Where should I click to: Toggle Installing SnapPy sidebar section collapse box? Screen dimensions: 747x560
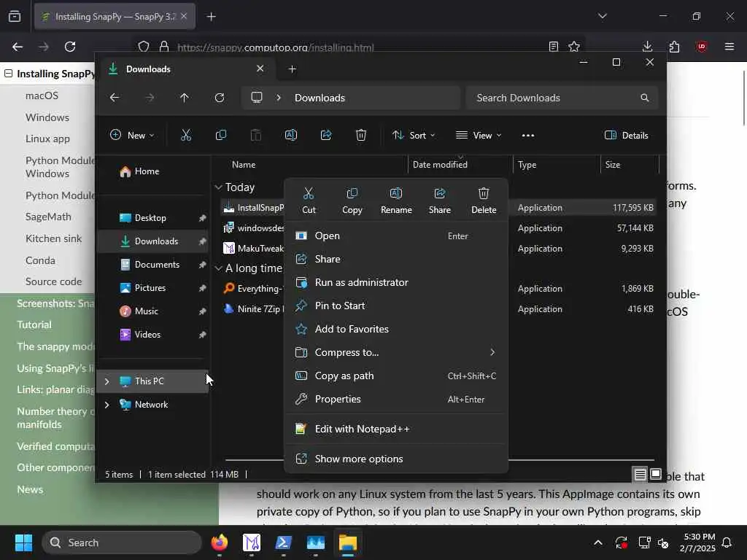click(x=8, y=74)
